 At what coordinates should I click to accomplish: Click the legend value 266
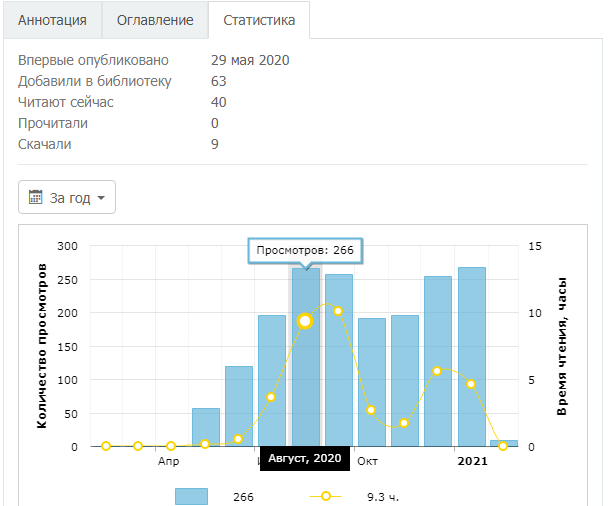point(244,496)
